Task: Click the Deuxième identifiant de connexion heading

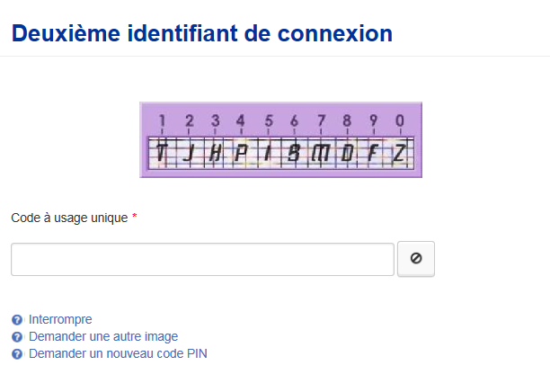Action: click(202, 33)
